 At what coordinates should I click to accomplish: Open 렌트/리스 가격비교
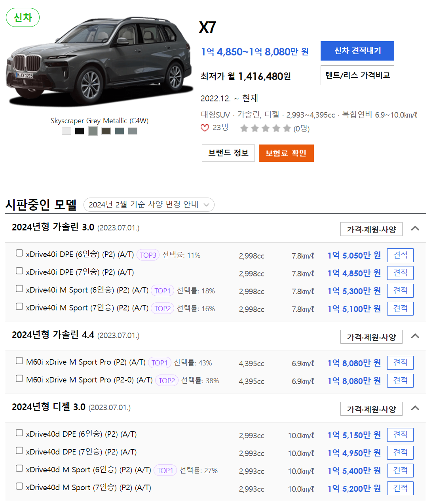point(357,75)
